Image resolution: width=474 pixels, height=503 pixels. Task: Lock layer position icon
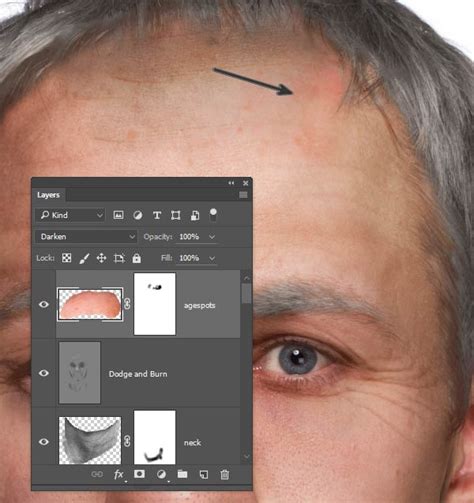(x=101, y=258)
